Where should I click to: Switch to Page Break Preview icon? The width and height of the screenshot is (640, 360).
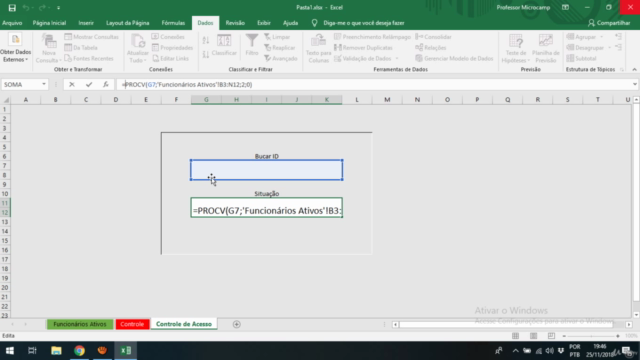(551, 336)
